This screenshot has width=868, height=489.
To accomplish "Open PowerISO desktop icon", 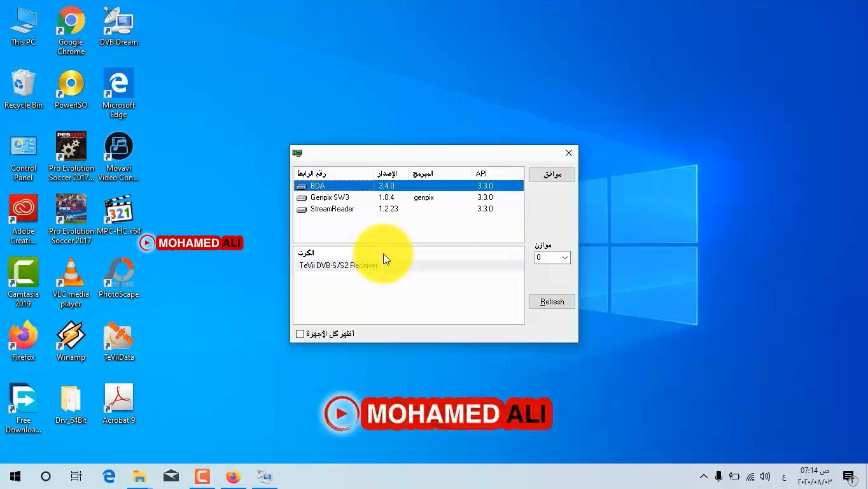I will (71, 90).
